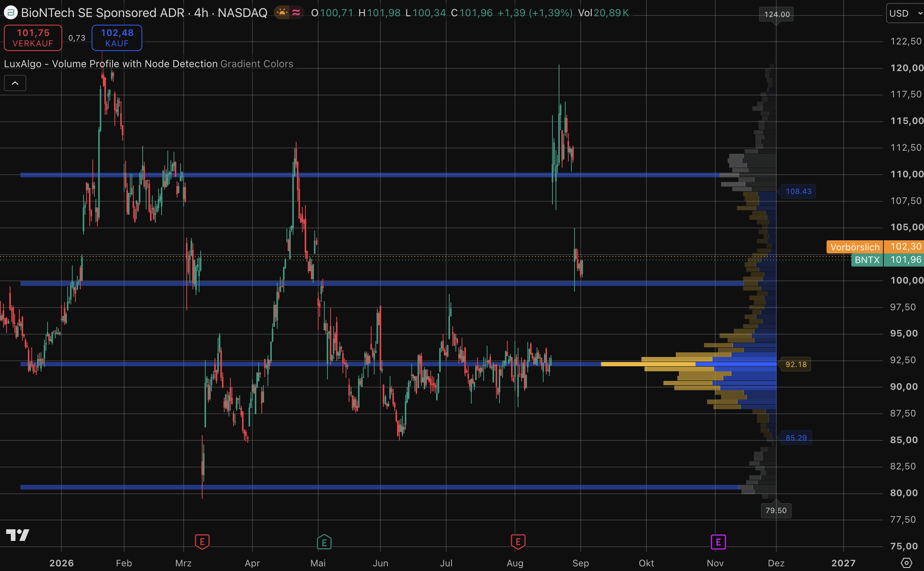Click the open value 100,71
This screenshot has height=571, width=924.
tap(336, 13)
